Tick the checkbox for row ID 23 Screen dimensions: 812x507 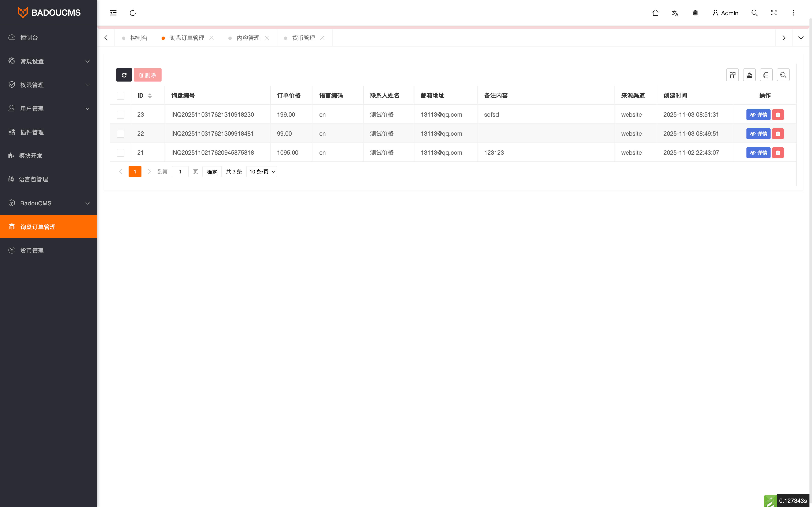[121, 115]
